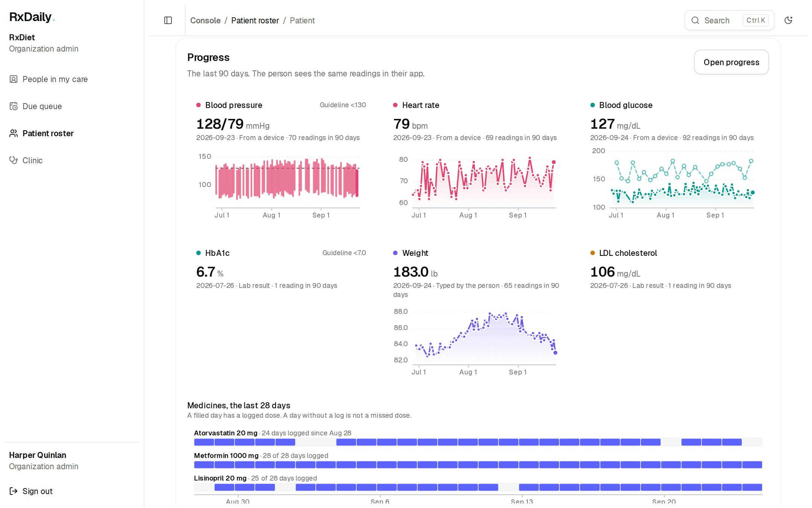Open People in my care
Image resolution: width=812 pixels, height=508 pixels.
click(x=72, y=79)
